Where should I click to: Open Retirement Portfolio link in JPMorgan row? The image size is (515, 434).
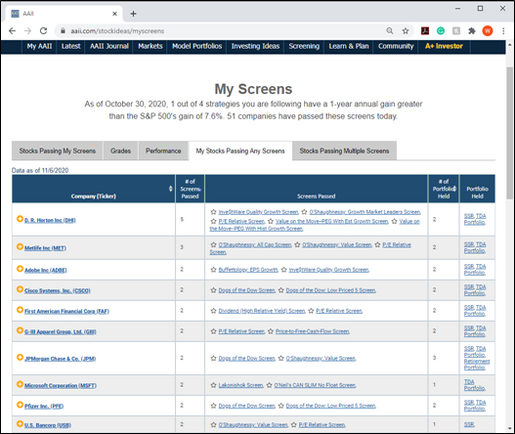click(477, 364)
